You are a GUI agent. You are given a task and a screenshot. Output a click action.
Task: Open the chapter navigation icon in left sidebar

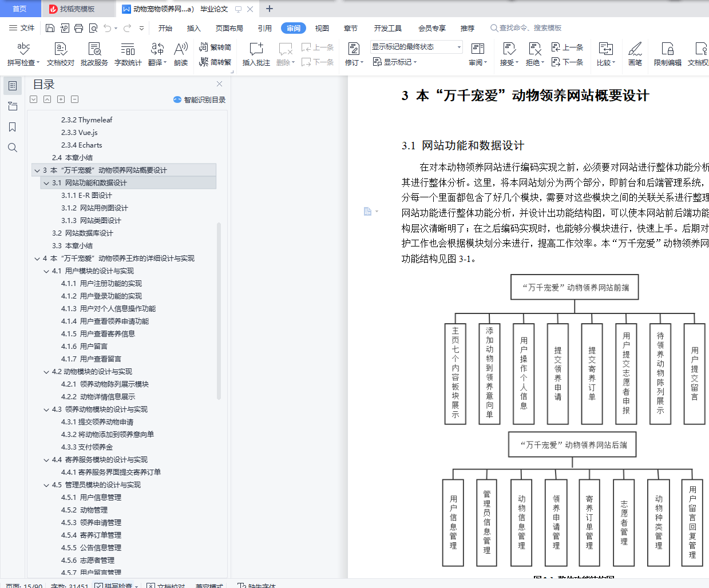coord(13,106)
